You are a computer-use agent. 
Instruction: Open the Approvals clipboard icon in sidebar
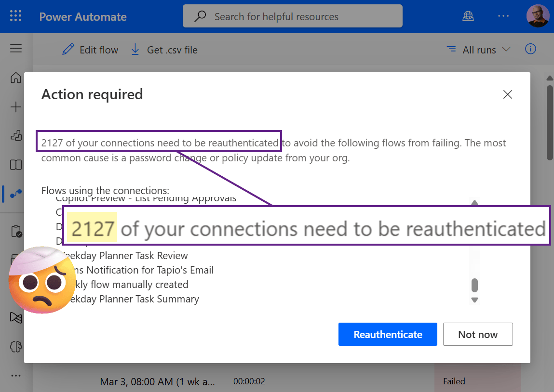tap(16, 232)
